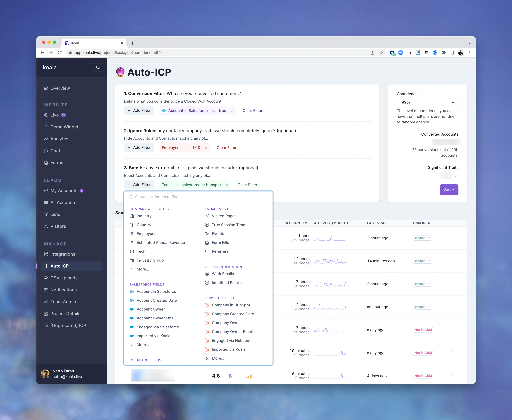The width and height of the screenshot is (512, 420).
Task: Select the Estimated Annual Revenue attribute
Action: tap(160, 242)
